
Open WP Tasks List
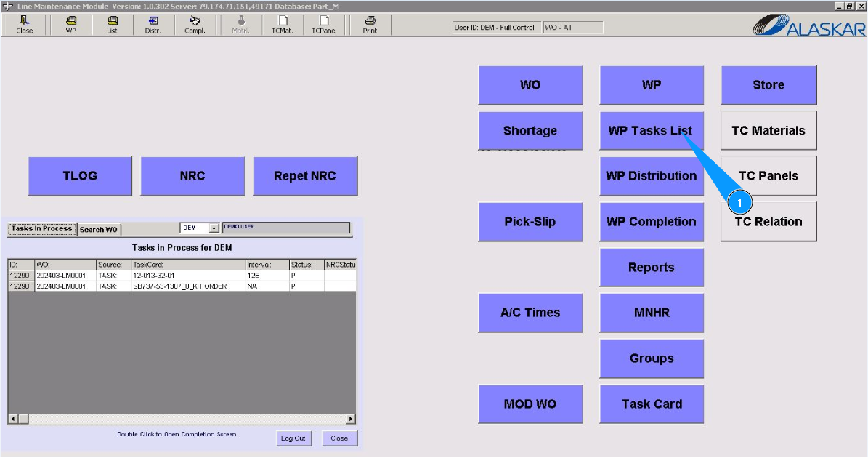click(652, 131)
